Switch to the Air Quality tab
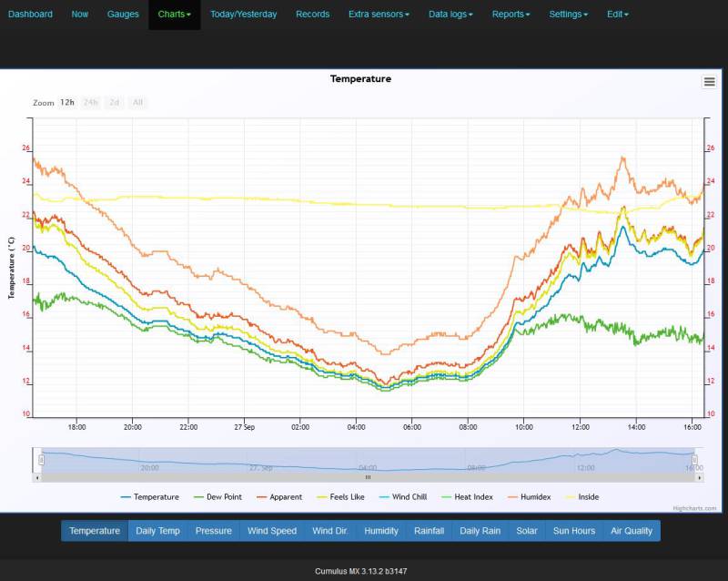728x581 pixels. point(631,531)
